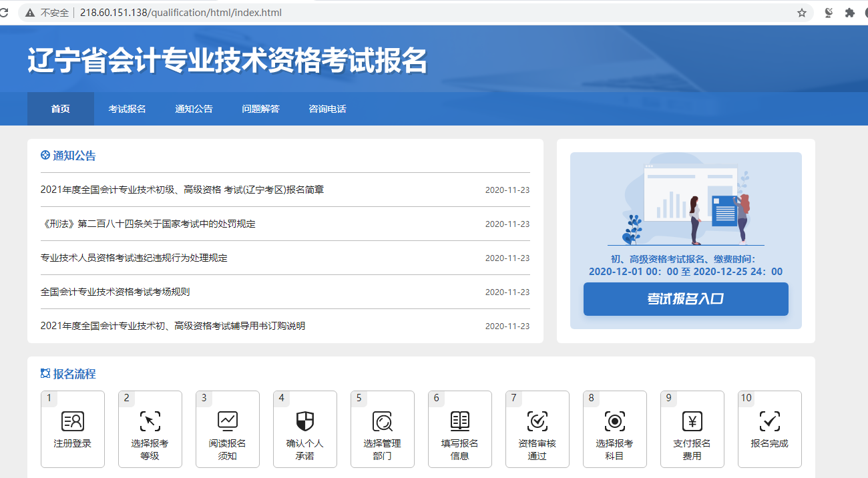Click the 选择管理部门 search icon

(383, 421)
